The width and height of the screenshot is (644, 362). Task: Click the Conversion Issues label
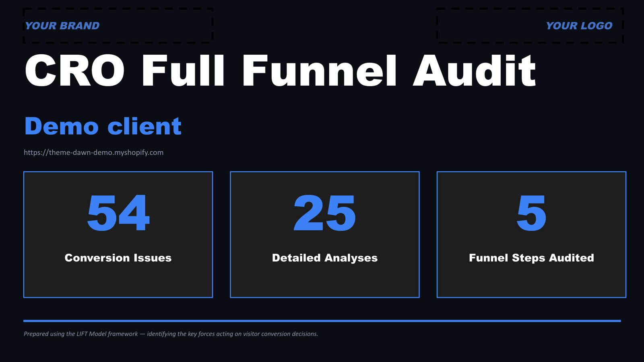[x=118, y=258]
